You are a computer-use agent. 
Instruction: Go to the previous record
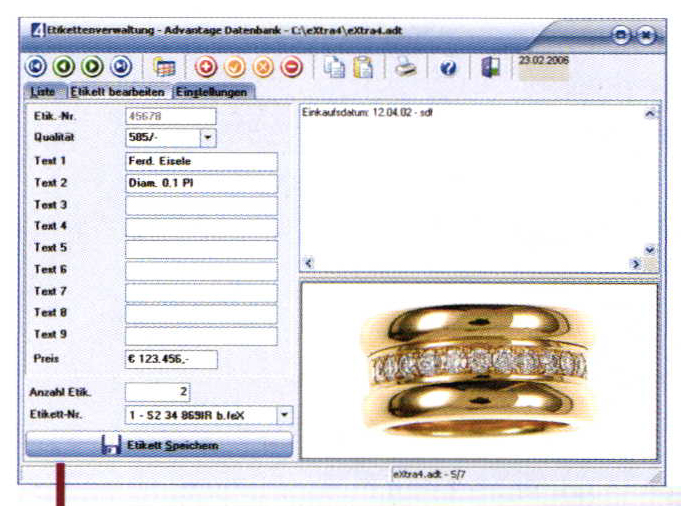[x=63, y=68]
